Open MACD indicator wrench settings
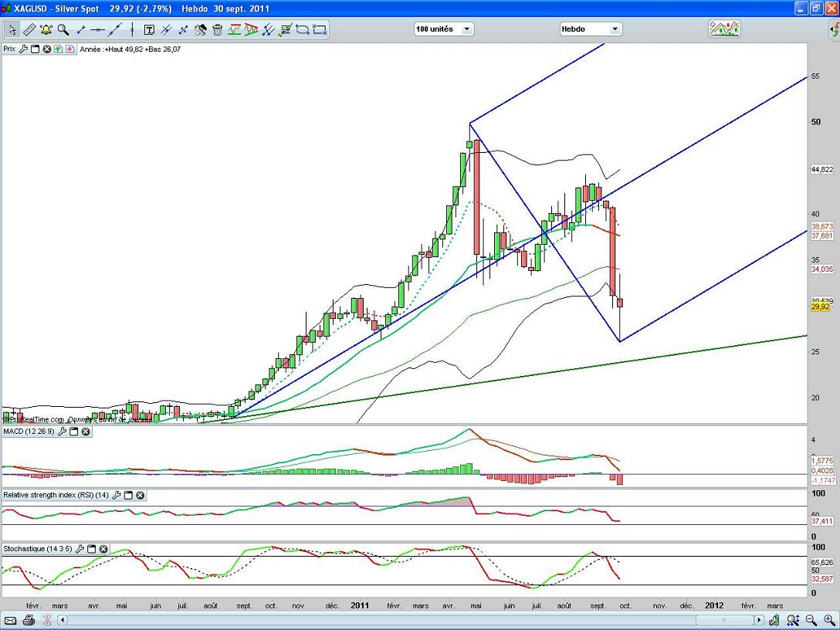This screenshot has width=840, height=630. 62,432
